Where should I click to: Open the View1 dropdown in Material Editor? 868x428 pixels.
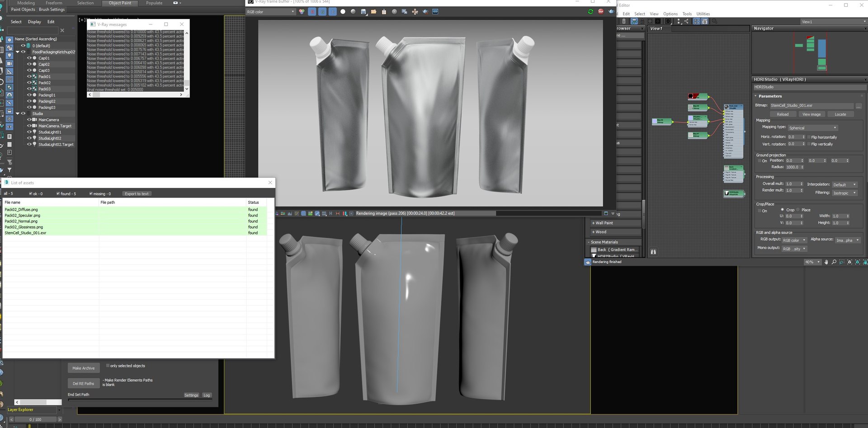click(833, 22)
